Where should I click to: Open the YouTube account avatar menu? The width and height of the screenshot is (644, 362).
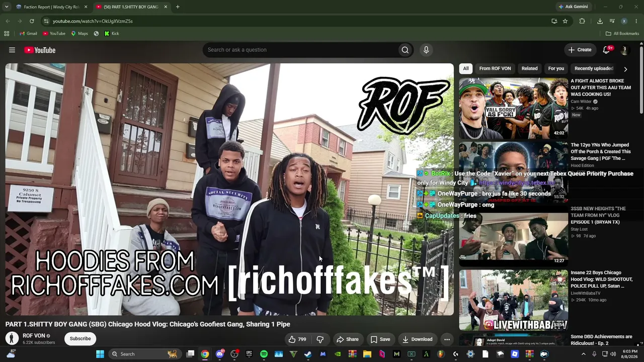624,50
